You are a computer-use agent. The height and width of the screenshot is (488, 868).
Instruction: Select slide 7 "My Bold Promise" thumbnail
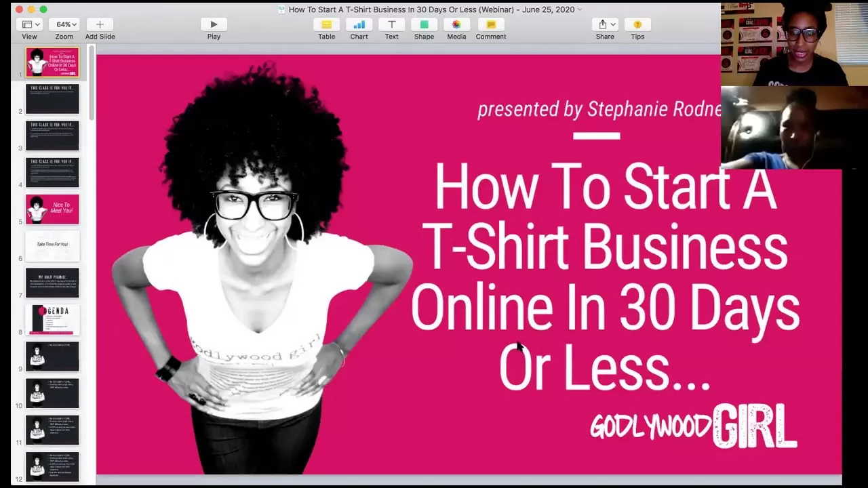(52, 283)
